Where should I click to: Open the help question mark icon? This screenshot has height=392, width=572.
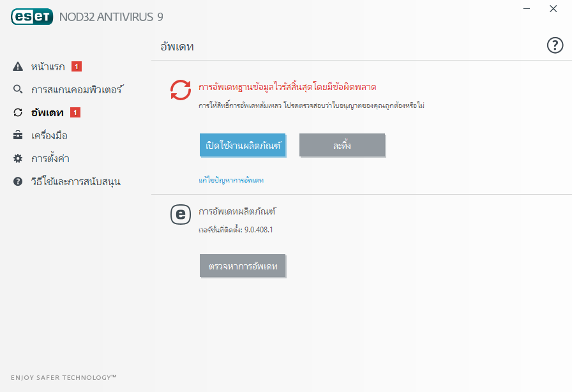[555, 45]
